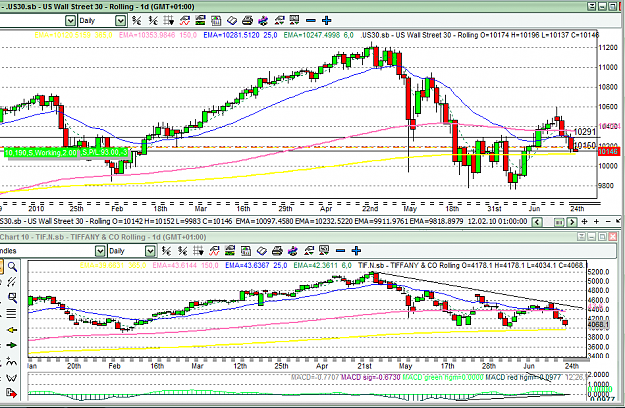The width and height of the screenshot is (625, 408).
Task: Click the data table icon in US30 toolbar
Action: click(x=216, y=20)
